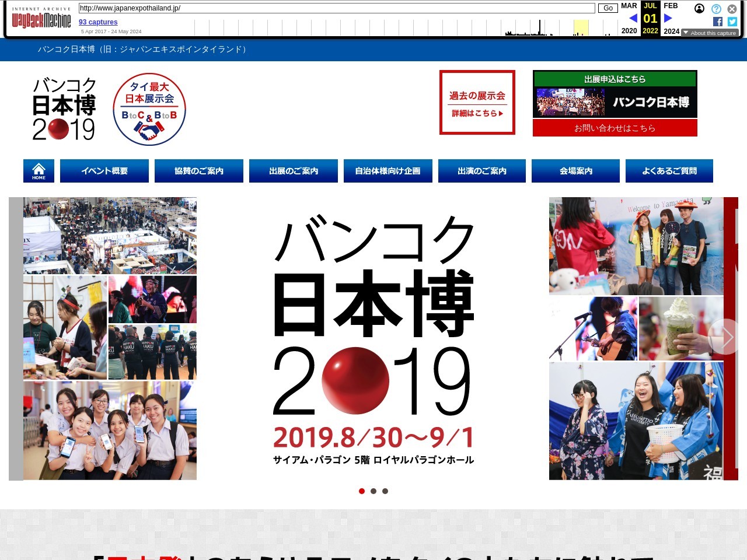
Task: Click 過去の展示会 details box
Action: (x=477, y=103)
